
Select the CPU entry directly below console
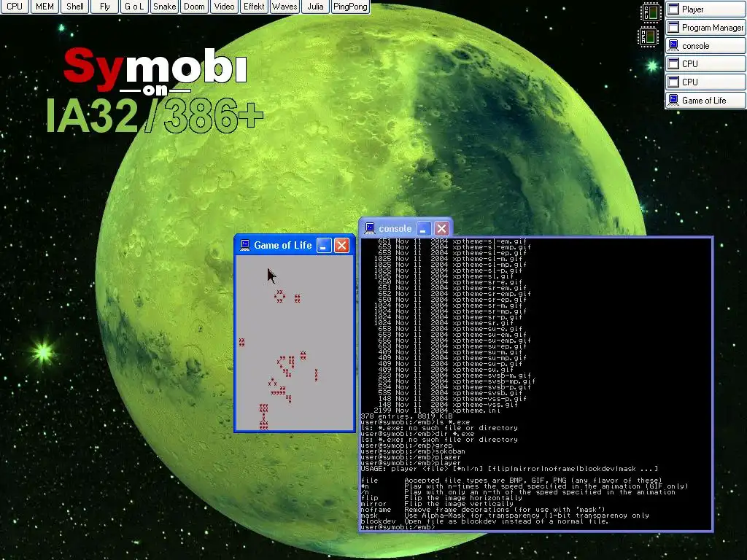pyautogui.click(x=705, y=64)
